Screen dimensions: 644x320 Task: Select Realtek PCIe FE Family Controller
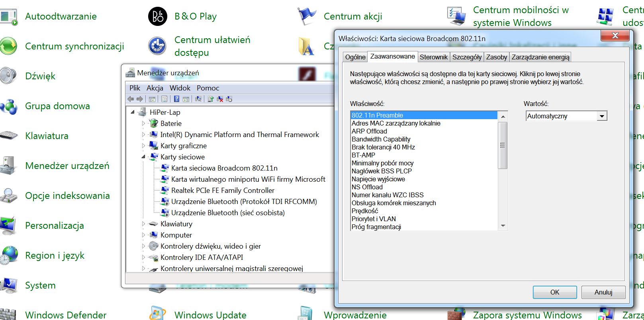pyautogui.click(x=223, y=190)
